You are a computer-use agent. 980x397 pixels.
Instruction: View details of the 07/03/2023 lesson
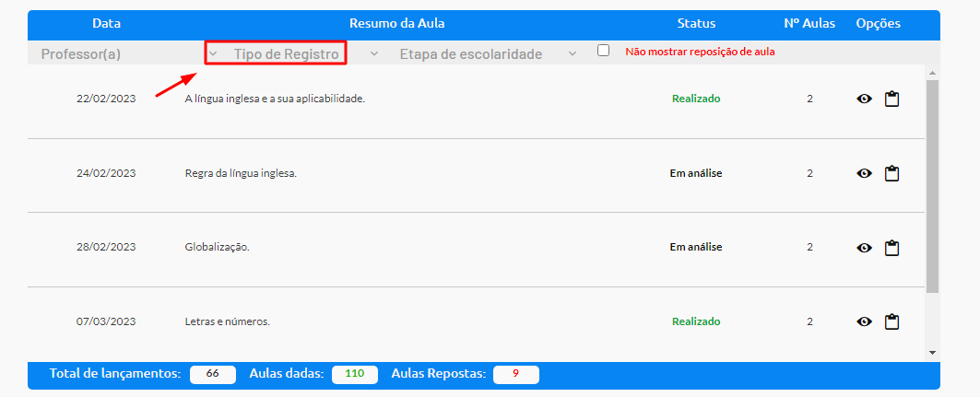[x=865, y=322]
